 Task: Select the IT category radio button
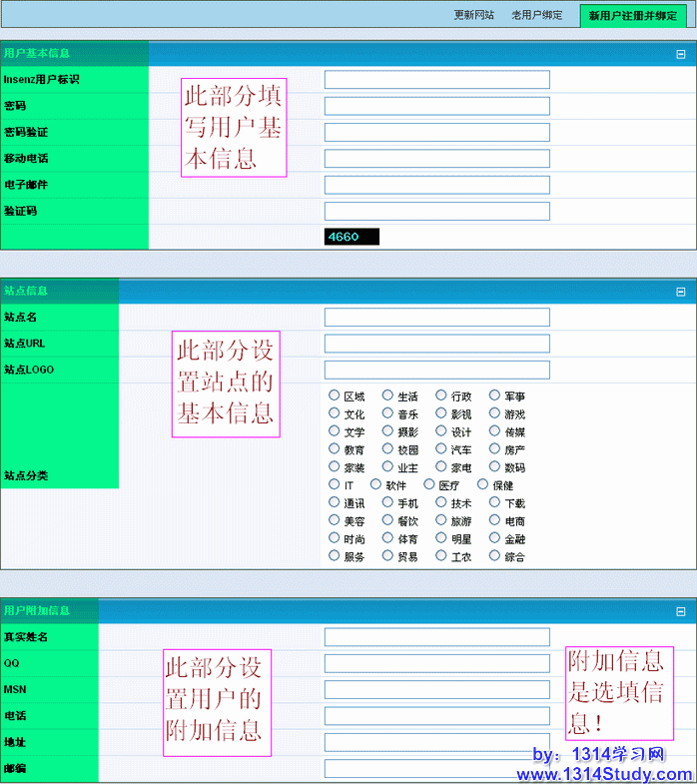tap(335, 484)
